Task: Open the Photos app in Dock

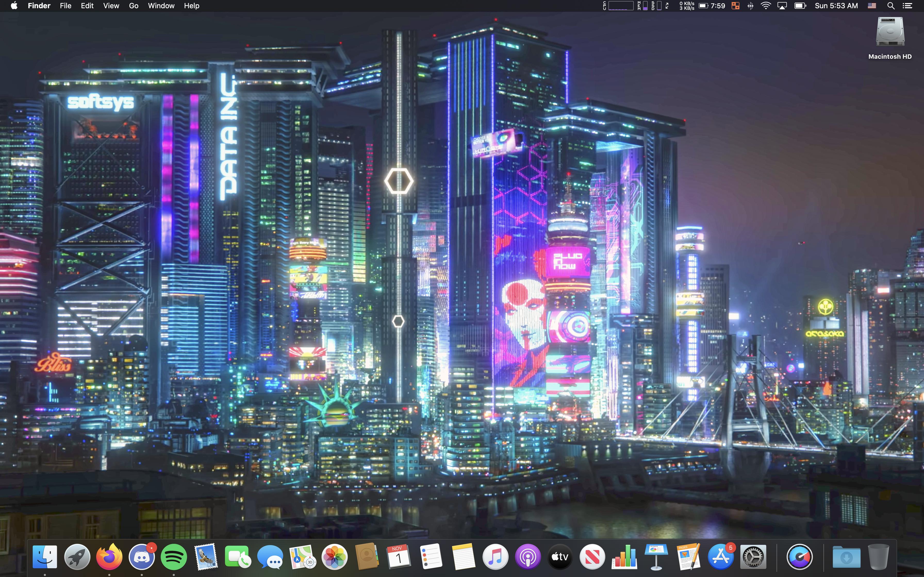Action: click(x=334, y=557)
